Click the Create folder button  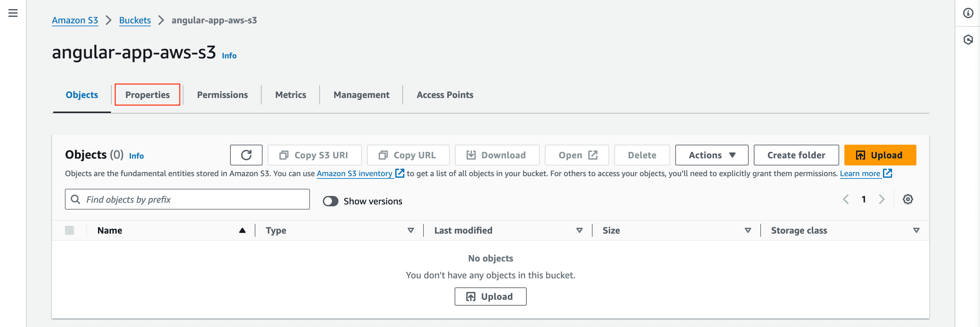tap(796, 155)
